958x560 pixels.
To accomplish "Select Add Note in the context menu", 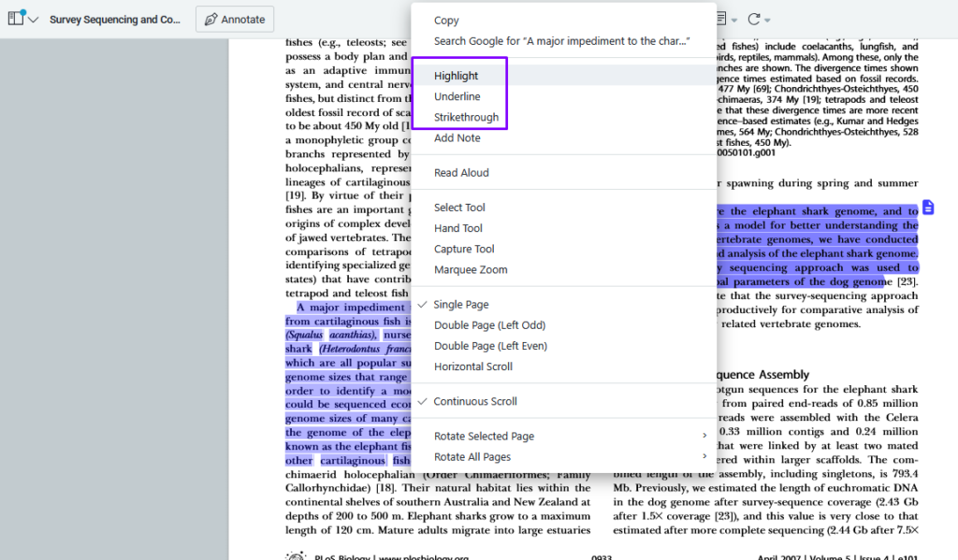I will [457, 137].
